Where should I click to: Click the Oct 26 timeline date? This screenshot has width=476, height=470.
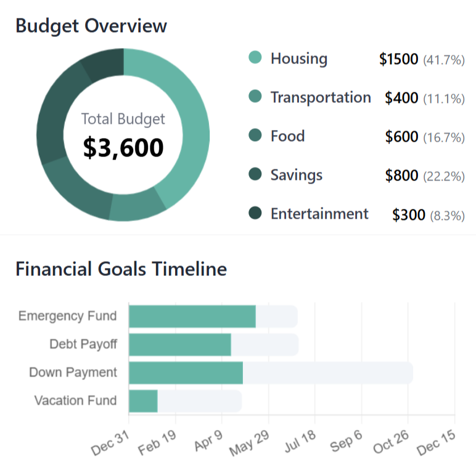coord(392,444)
